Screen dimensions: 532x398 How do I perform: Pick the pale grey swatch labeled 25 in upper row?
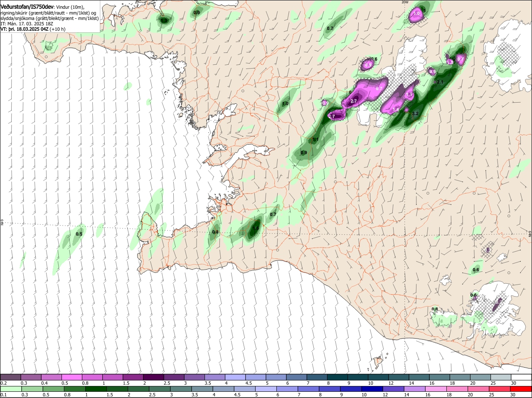tap(501, 377)
